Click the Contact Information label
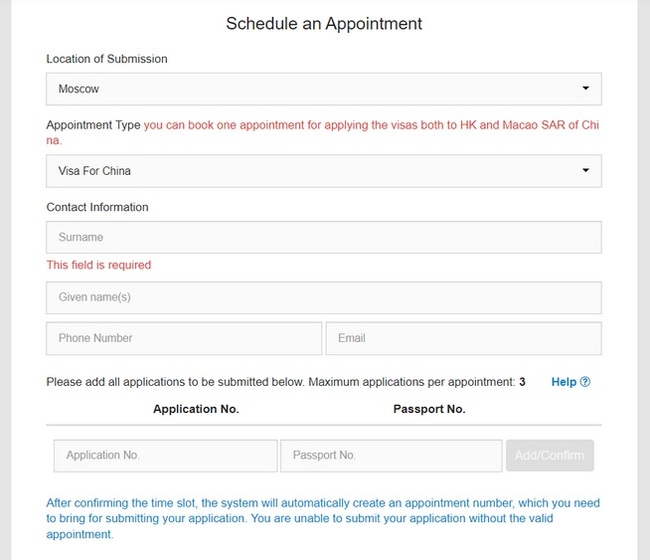This screenshot has height=560, width=650. (97, 207)
